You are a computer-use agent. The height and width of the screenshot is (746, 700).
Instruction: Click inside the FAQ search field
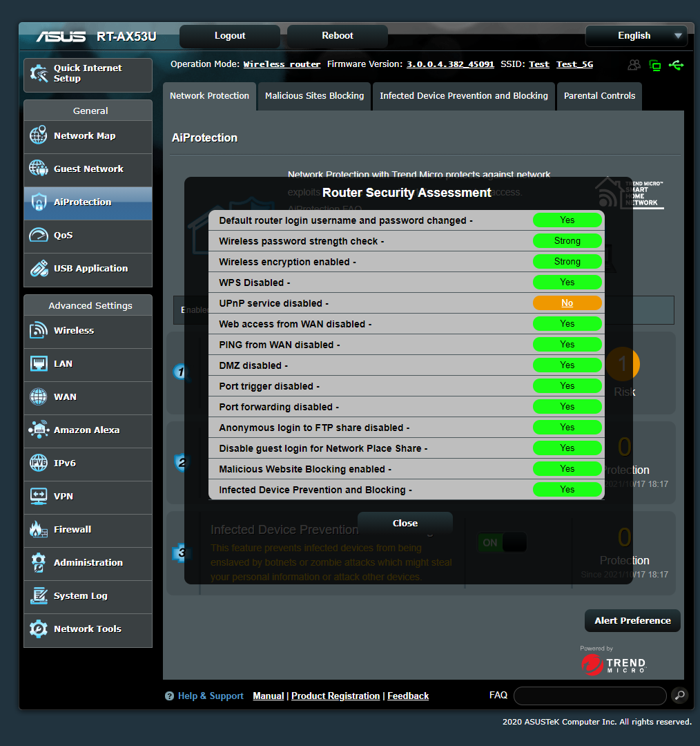click(x=590, y=696)
